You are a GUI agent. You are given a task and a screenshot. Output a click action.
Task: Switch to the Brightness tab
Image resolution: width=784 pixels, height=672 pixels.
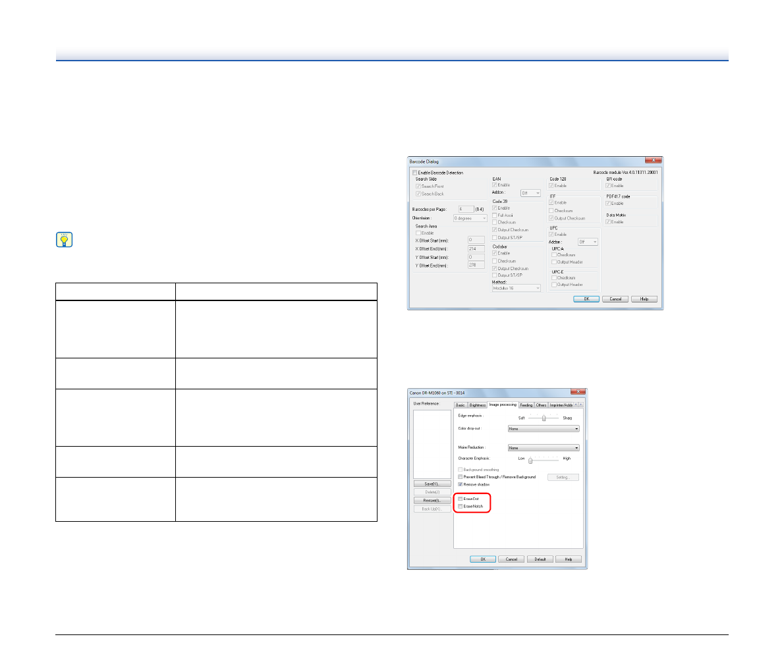coord(478,405)
